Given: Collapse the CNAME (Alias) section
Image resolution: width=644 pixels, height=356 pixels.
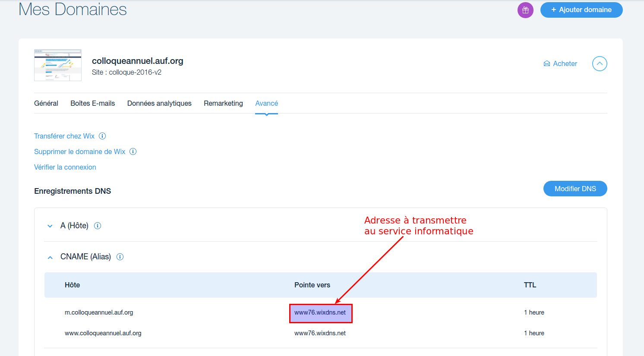Looking at the screenshot, I should point(50,257).
